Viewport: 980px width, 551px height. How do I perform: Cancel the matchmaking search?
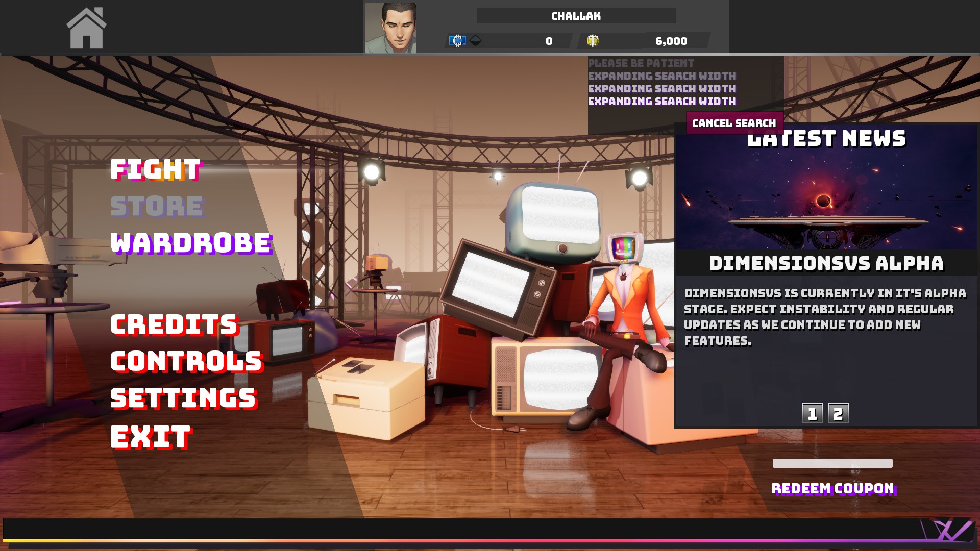(x=734, y=123)
